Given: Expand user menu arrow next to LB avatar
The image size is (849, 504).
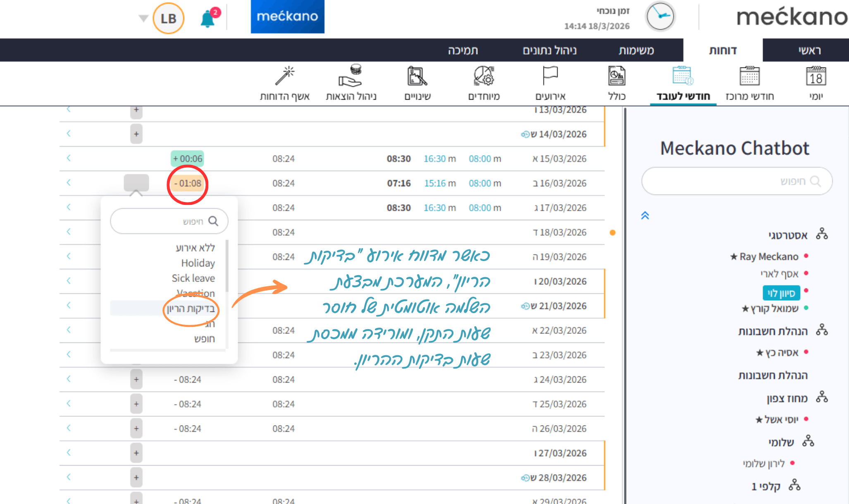Looking at the screenshot, I should tap(143, 19).
